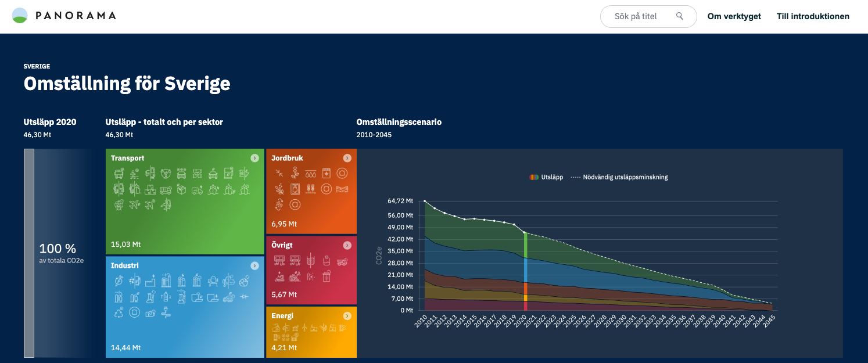Click the power plug cable icon
The width and height of the screenshot is (868, 363).
[166, 312]
